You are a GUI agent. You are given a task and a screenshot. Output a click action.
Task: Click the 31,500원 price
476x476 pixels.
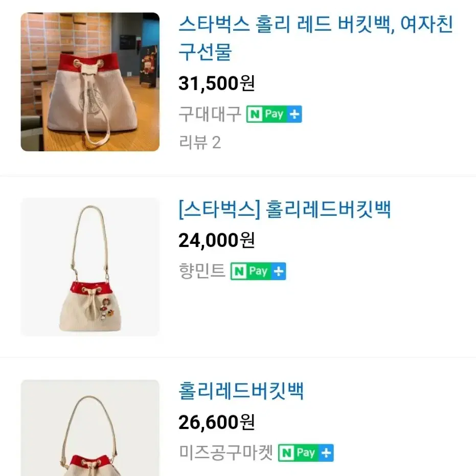pyautogui.click(x=217, y=83)
